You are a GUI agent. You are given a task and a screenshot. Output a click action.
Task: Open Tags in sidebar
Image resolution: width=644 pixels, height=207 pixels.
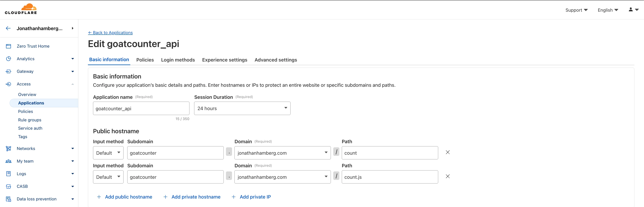tap(22, 137)
